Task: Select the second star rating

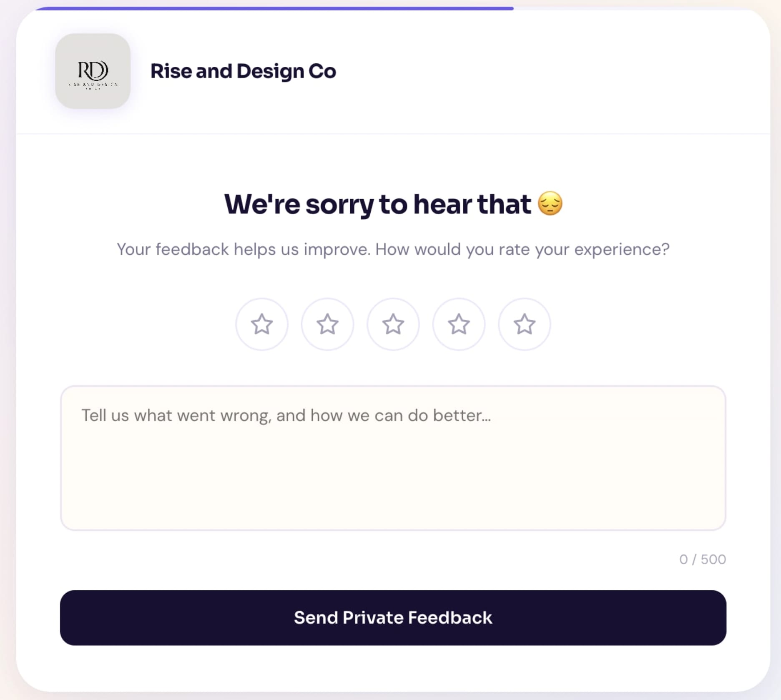Action: [327, 324]
